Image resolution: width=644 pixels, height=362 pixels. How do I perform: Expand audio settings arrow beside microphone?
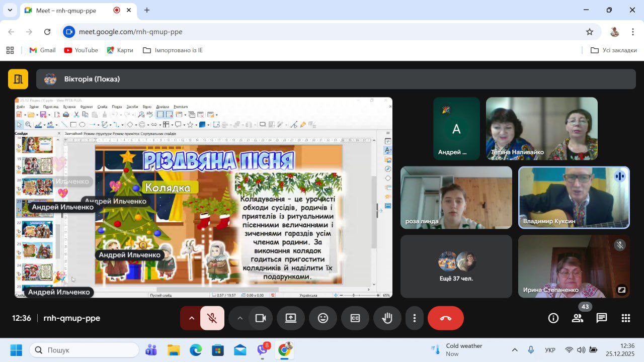pos(191,318)
